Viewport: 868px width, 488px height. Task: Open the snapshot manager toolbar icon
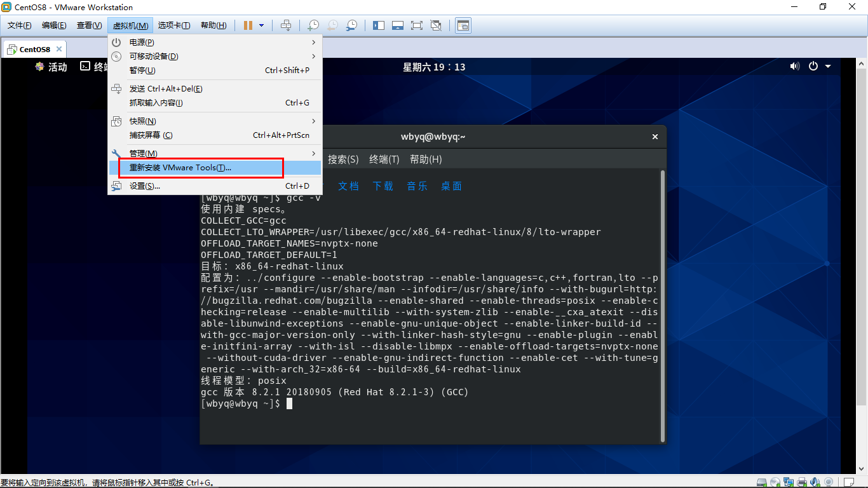[351, 25]
